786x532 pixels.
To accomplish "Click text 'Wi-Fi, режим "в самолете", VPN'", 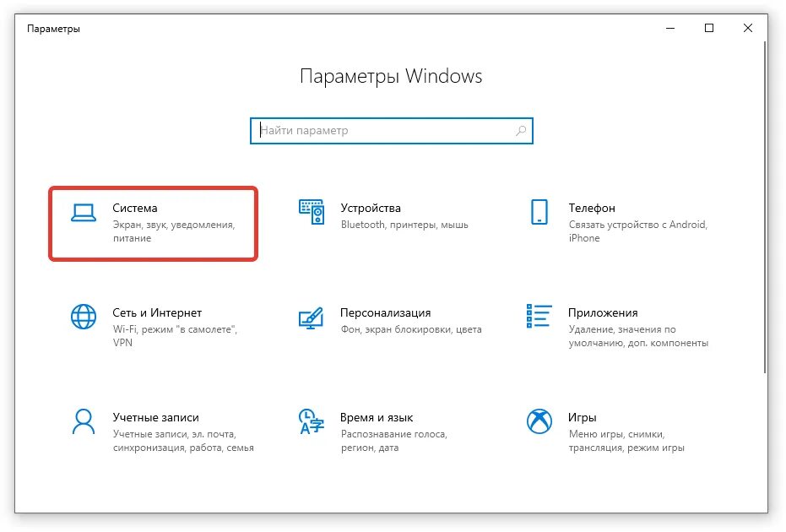I will point(175,336).
